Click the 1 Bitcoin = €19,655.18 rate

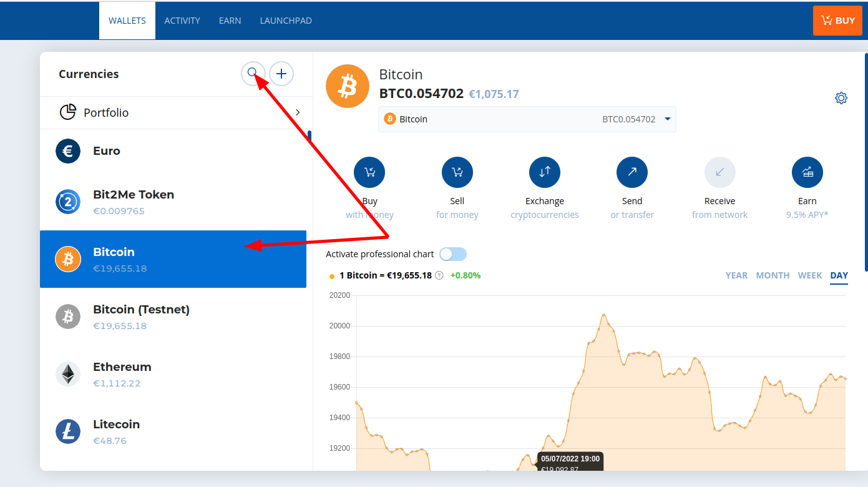(x=386, y=275)
